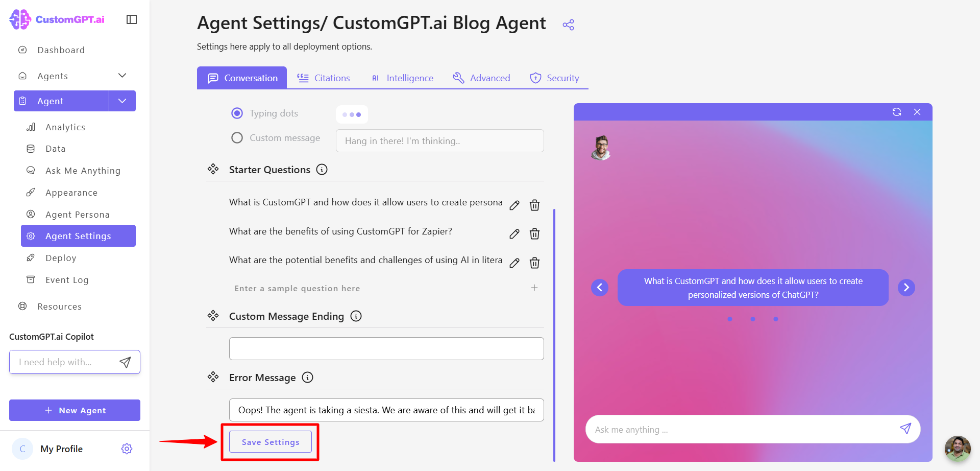Viewport: 980px width, 471px height.
Task: Click the Save Settings button
Action: tap(271, 442)
